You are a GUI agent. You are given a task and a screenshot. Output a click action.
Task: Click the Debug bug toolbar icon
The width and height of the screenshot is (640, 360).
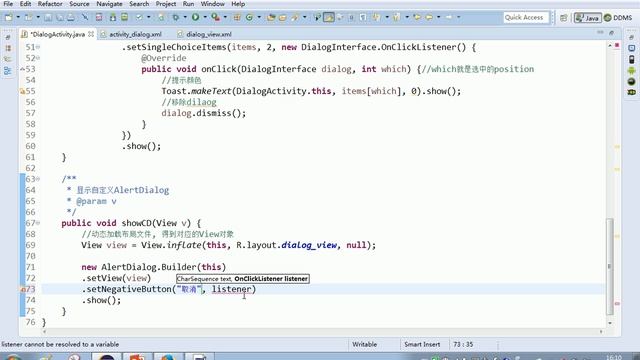(176, 17)
